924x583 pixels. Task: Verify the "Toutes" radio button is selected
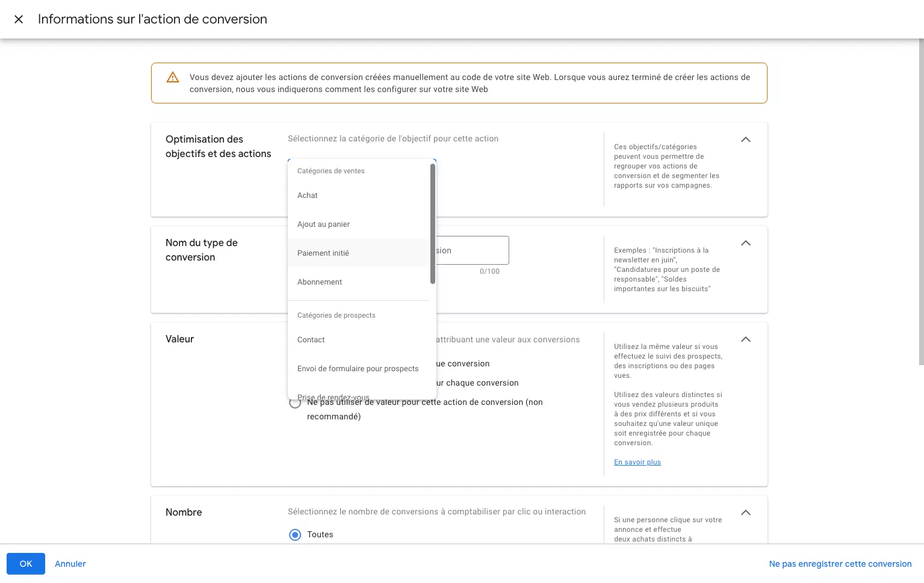coord(294,534)
